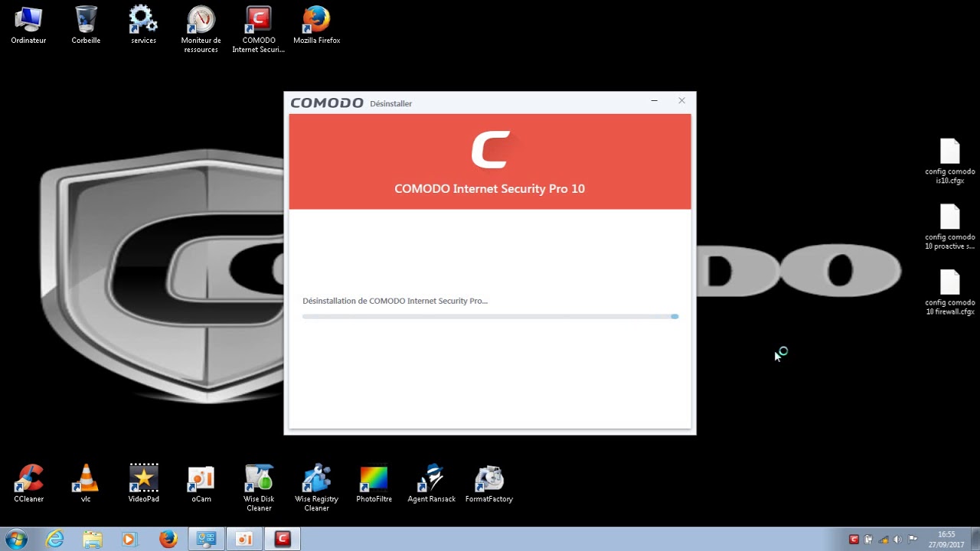Select the Agent Ransack desktop shortcut
The width and height of the screenshot is (980, 551).
(x=431, y=484)
